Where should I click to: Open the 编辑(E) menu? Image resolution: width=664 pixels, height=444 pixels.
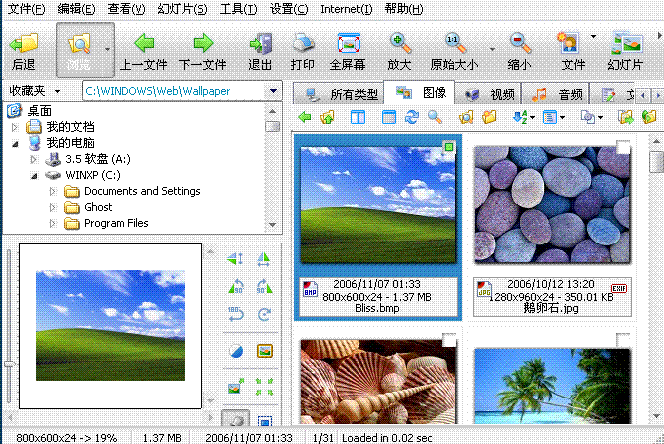76,9
